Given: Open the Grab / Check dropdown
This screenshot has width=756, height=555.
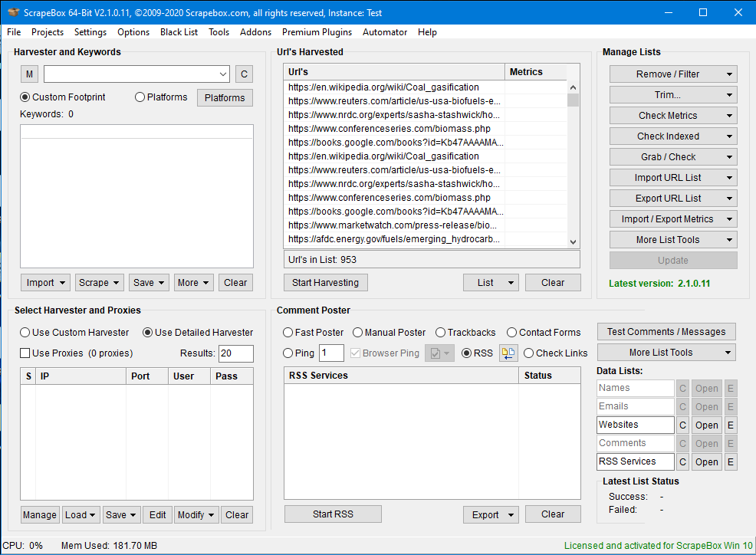Looking at the screenshot, I should tap(673, 157).
